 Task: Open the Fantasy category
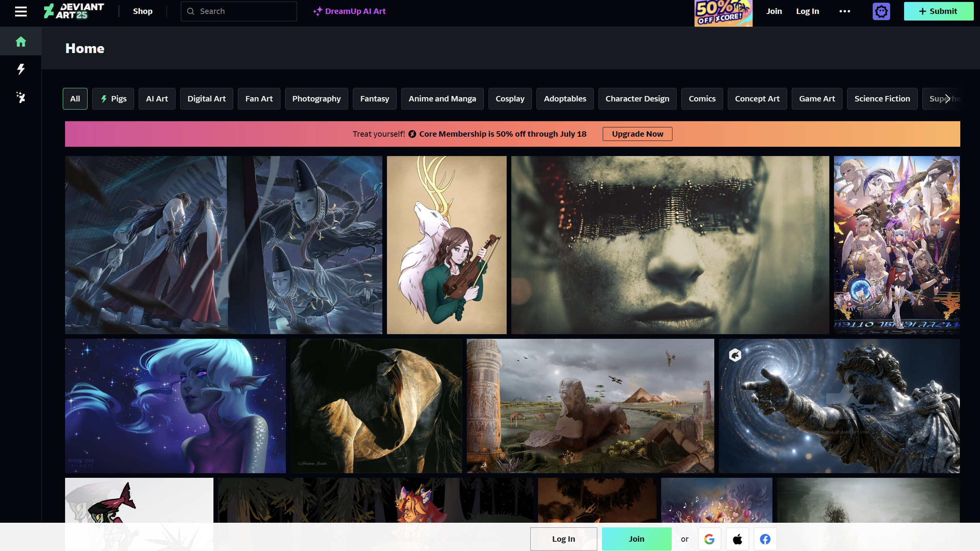click(x=375, y=99)
